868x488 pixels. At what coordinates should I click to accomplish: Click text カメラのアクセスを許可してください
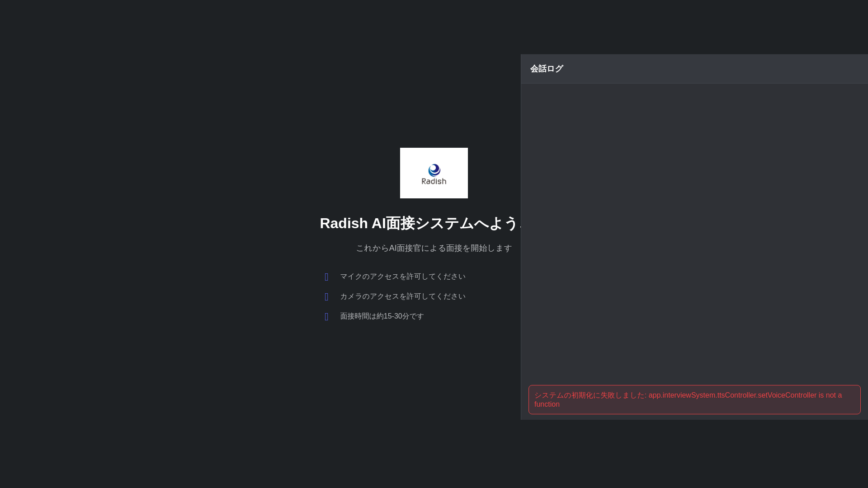[402, 296]
